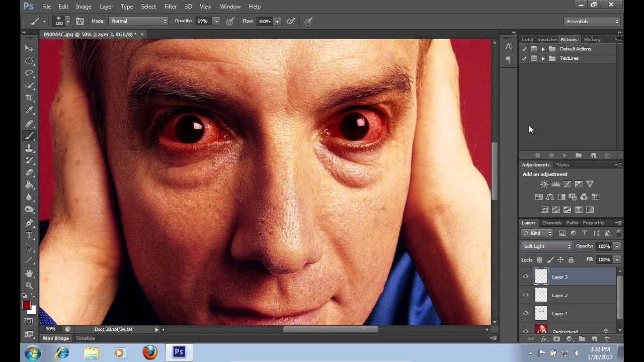
Task: Select the Path Selection tool
Action: (x=29, y=247)
